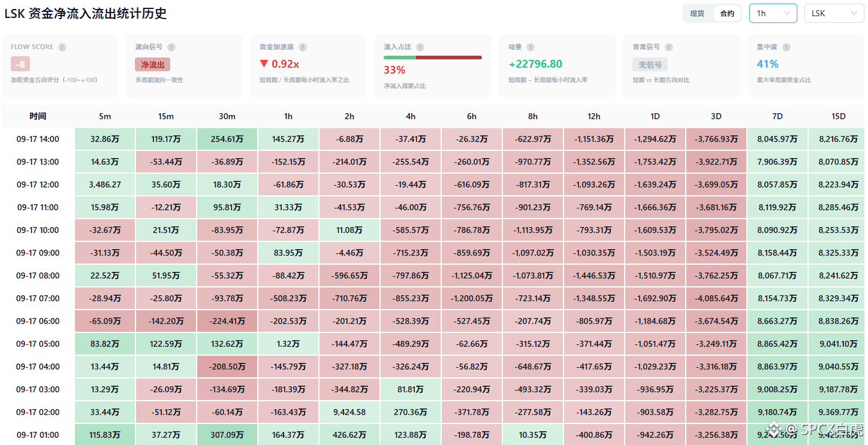Click the -8 flow score badge
Screen dimensions: 868x445
pos(20,64)
